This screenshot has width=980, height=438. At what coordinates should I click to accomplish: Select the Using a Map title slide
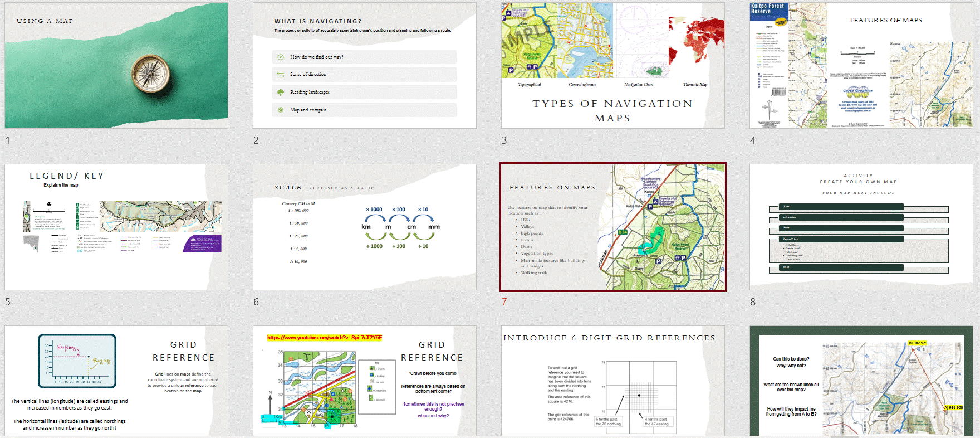coord(116,65)
